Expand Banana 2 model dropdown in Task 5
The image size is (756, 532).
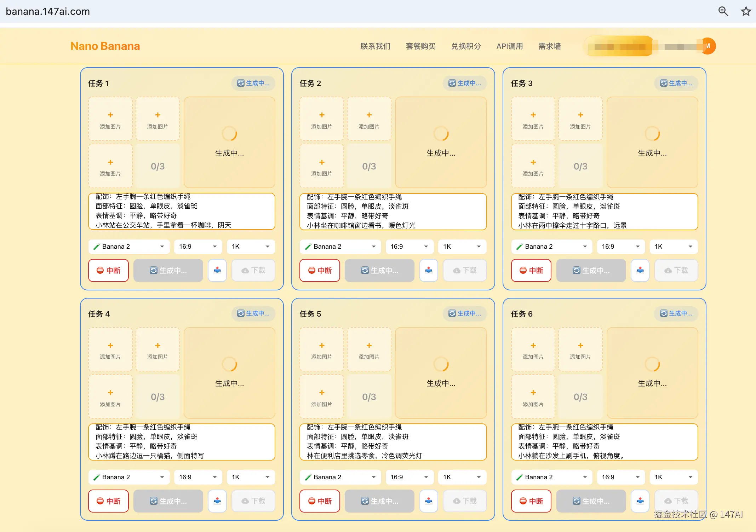tap(340, 477)
